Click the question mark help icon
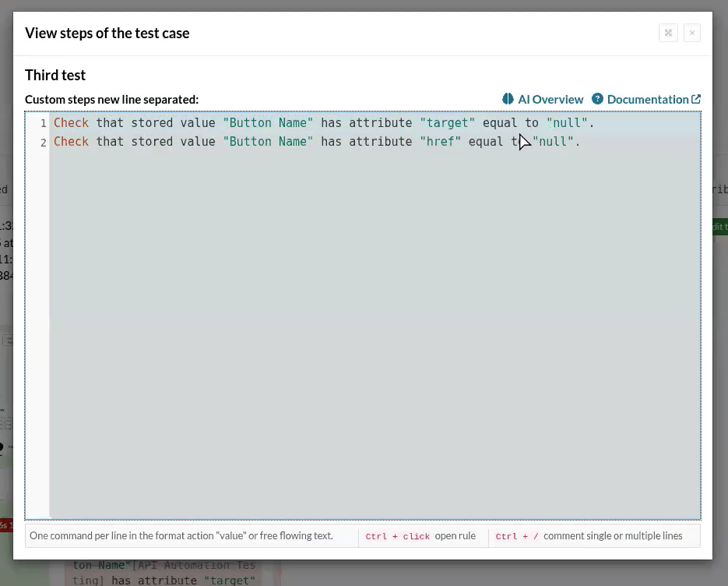Viewport: 728px width, 586px height. 597,99
